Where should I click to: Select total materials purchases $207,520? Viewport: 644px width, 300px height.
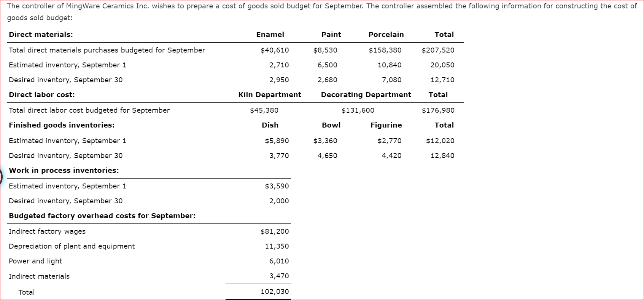[438, 50]
